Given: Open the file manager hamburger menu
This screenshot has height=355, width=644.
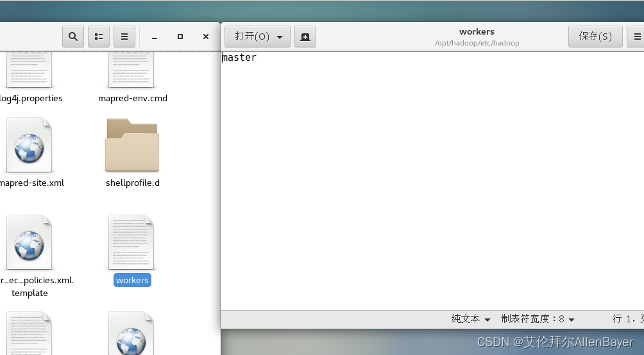Looking at the screenshot, I should coord(124,37).
